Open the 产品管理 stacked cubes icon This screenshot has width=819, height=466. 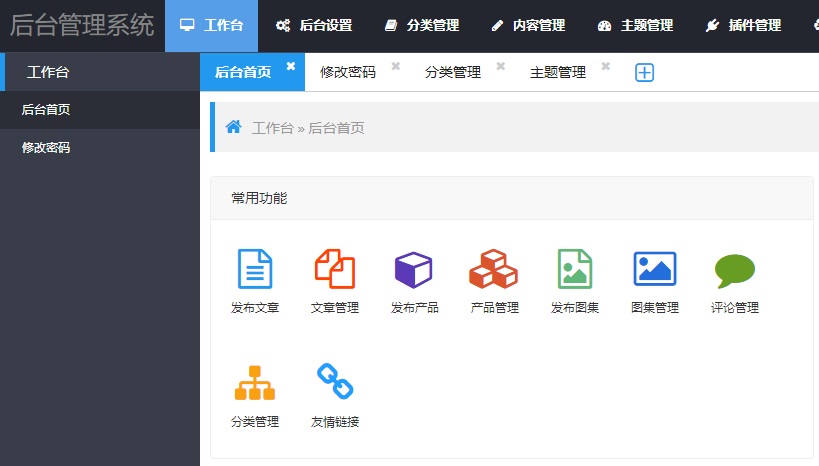point(494,269)
